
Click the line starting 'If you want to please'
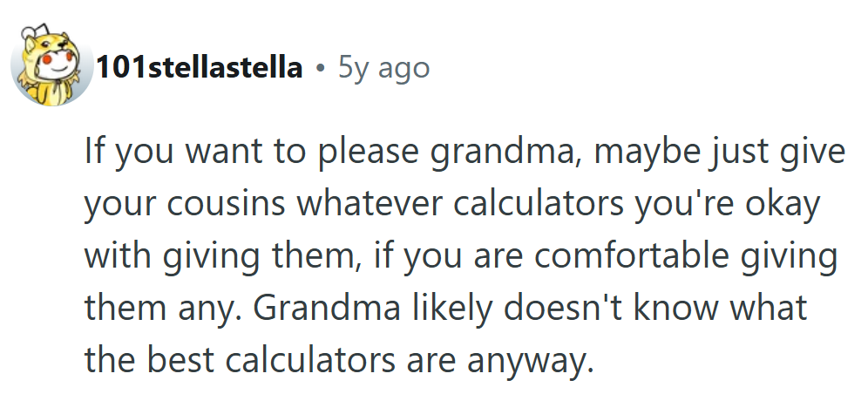tap(465, 153)
